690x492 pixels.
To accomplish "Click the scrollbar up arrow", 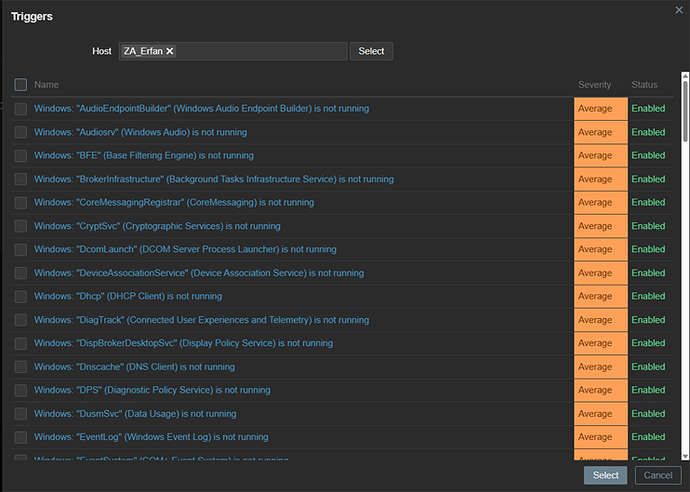I will point(685,76).
